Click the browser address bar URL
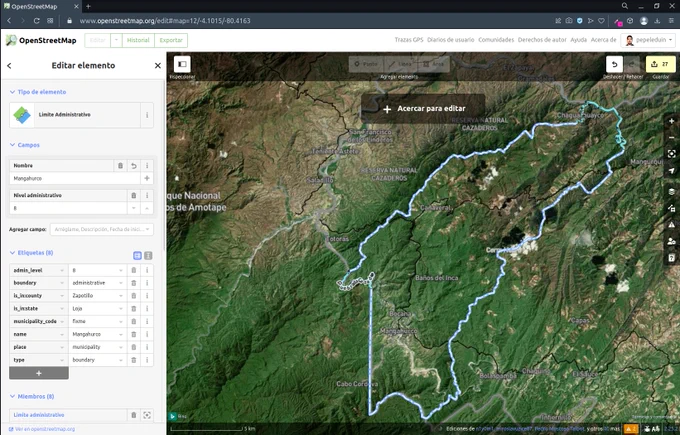The image size is (680, 435). click(x=165, y=20)
